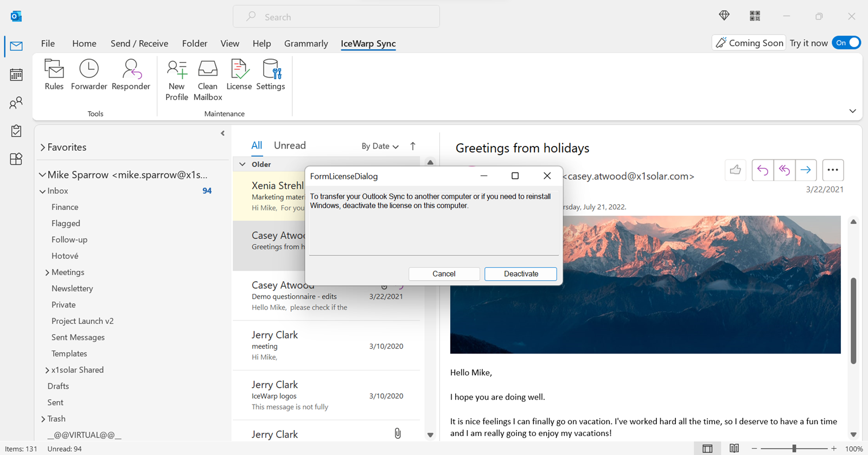This screenshot has height=455, width=868.
Task: Forward the email
Action: (x=806, y=170)
